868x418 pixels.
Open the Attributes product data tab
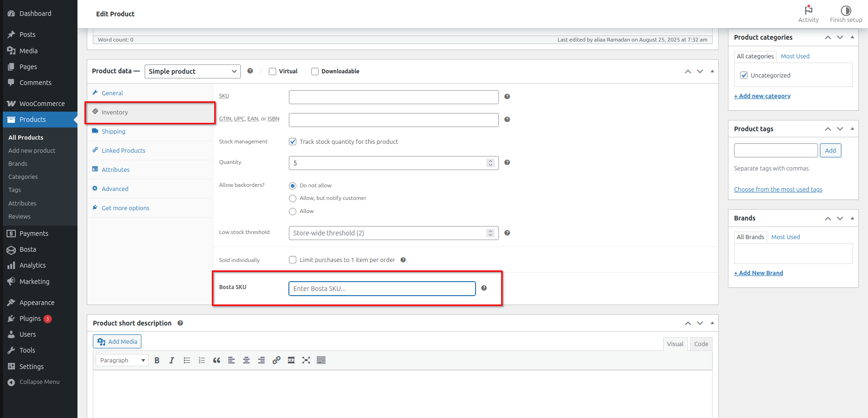pyautogui.click(x=150, y=170)
